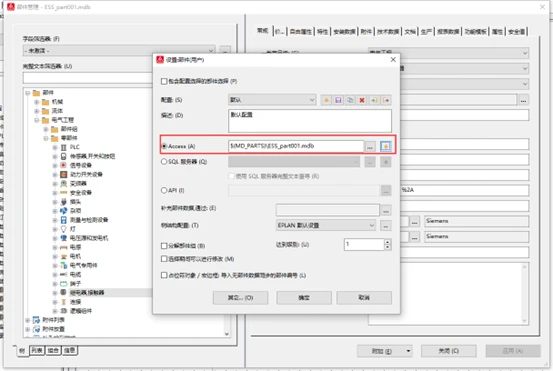This screenshot has width=553, height=371.
Task: Click the description (D) text box
Action: click(x=310, y=121)
